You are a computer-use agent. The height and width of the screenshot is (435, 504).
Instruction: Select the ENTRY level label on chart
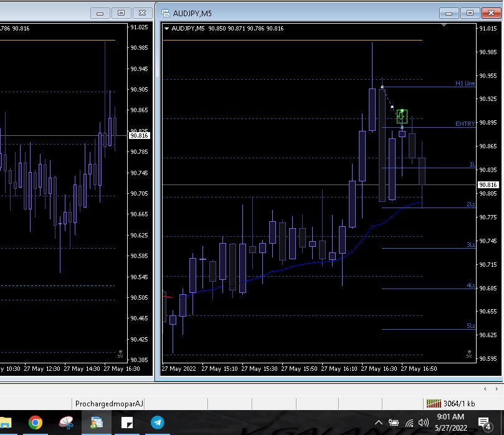[x=465, y=124]
